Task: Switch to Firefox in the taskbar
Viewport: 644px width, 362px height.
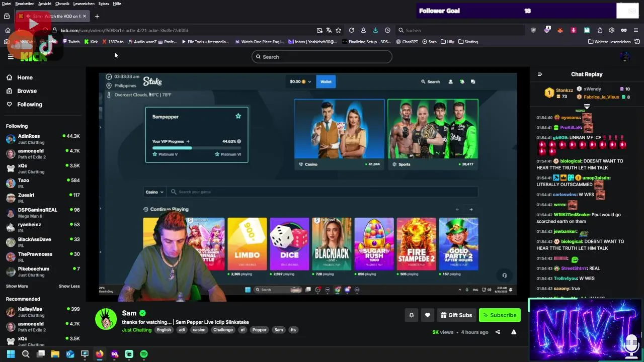Action: 100,354
